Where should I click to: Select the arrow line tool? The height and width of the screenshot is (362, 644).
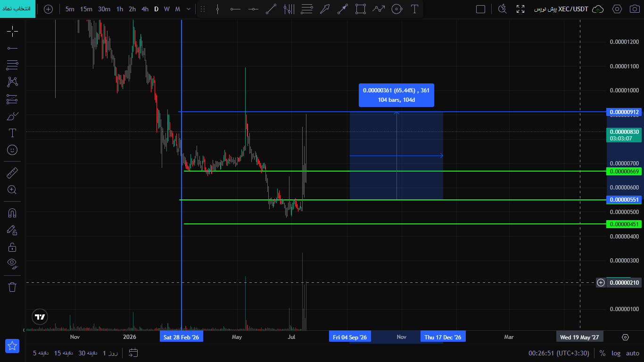[343, 9]
